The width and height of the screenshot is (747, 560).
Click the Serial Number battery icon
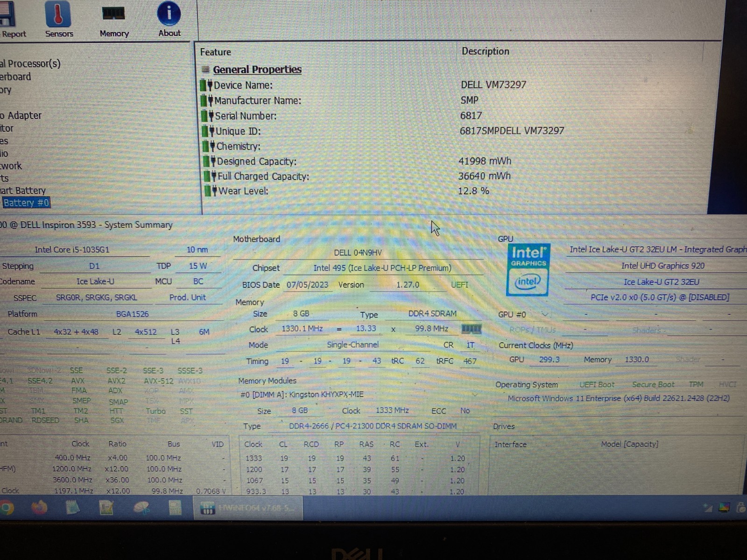point(208,116)
